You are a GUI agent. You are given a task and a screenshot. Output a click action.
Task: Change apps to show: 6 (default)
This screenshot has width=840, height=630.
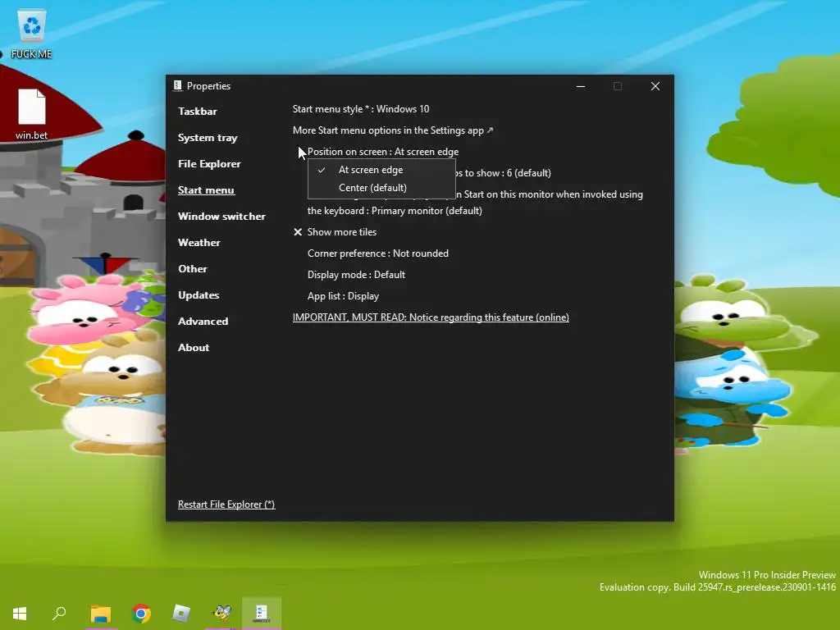(x=504, y=173)
